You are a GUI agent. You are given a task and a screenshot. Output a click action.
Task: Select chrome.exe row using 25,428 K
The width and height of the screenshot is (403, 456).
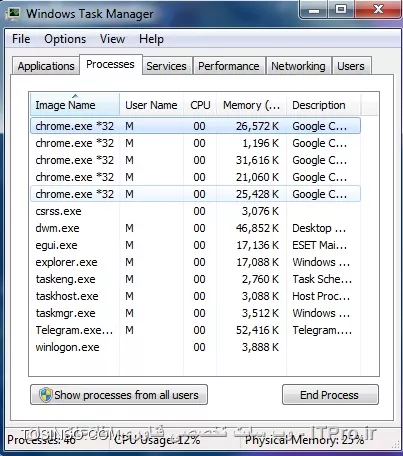(x=195, y=194)
